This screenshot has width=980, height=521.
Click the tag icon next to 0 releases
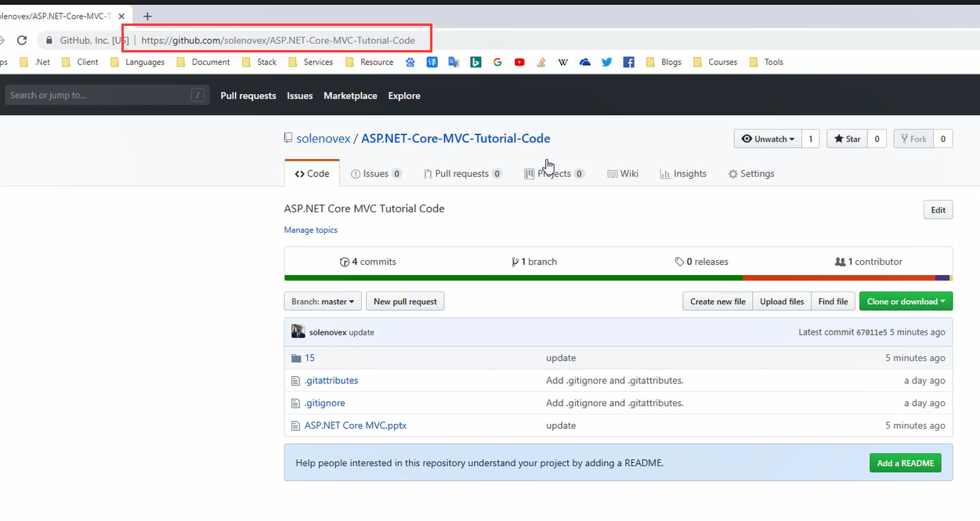(x=679, y=262)
